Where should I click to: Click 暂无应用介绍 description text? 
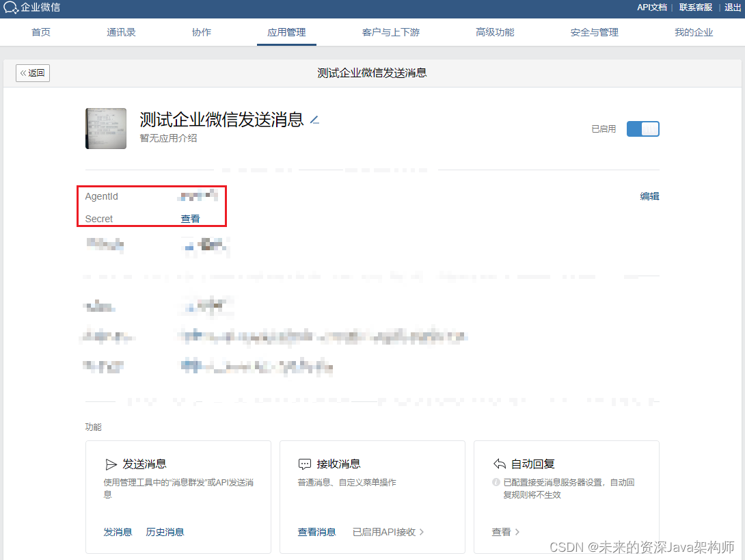coord(168,138)
